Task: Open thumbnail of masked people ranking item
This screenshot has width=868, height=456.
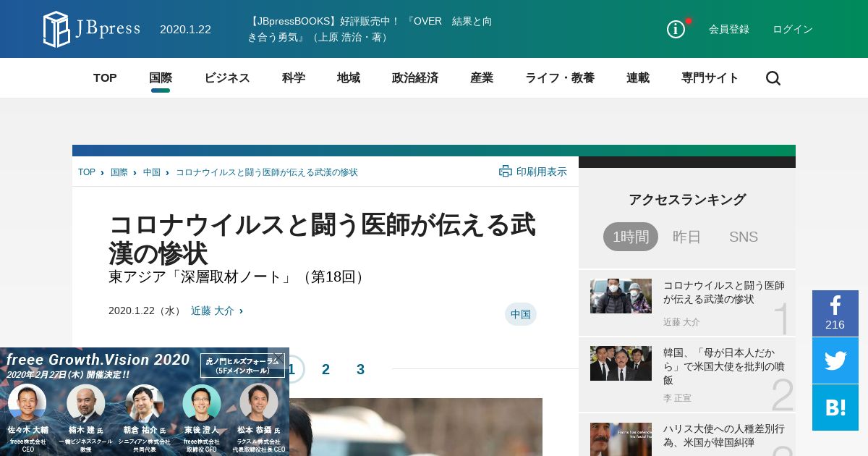Action: (621, 296)
